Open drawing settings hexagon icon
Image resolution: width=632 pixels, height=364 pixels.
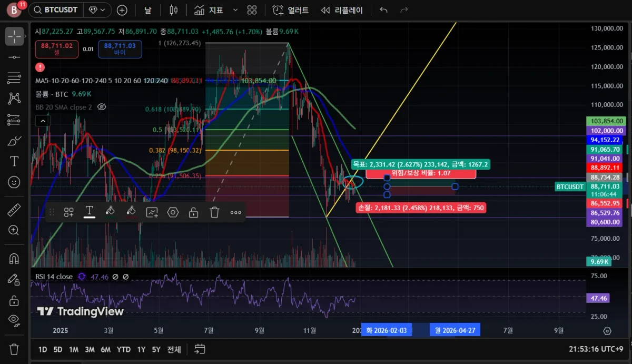[x=173, y=212]
